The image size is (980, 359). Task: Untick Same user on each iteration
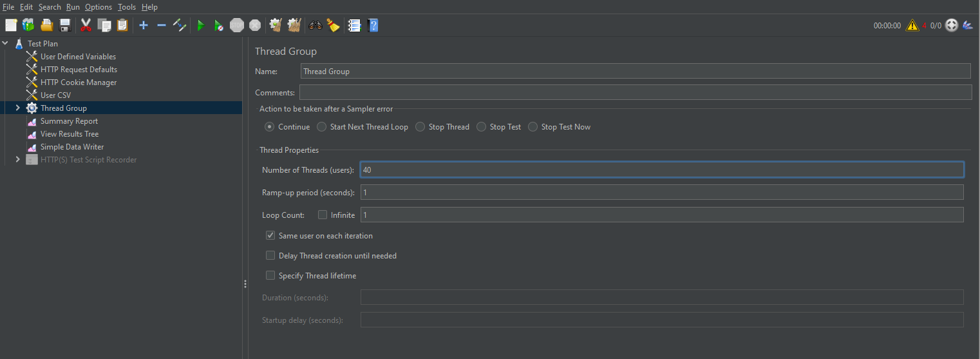click(x=270, y=236)
